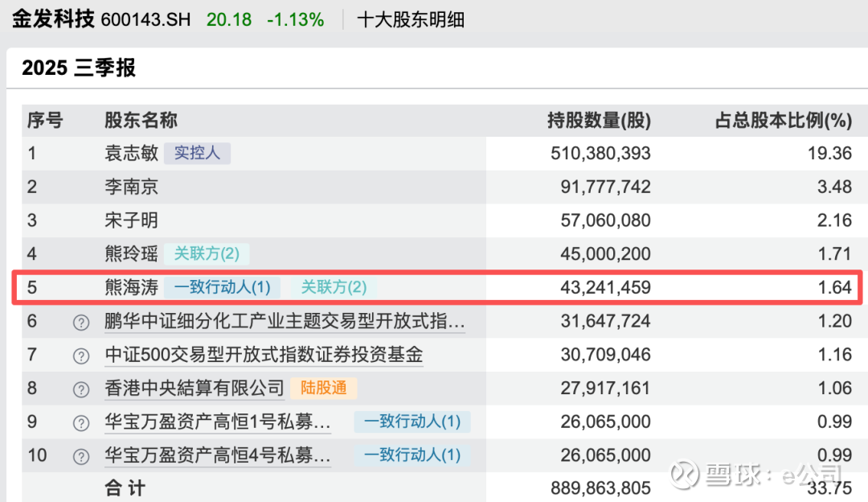Click the percentage 1.64
Viewport: 868px width, 502px height.
tap(834, 287)
